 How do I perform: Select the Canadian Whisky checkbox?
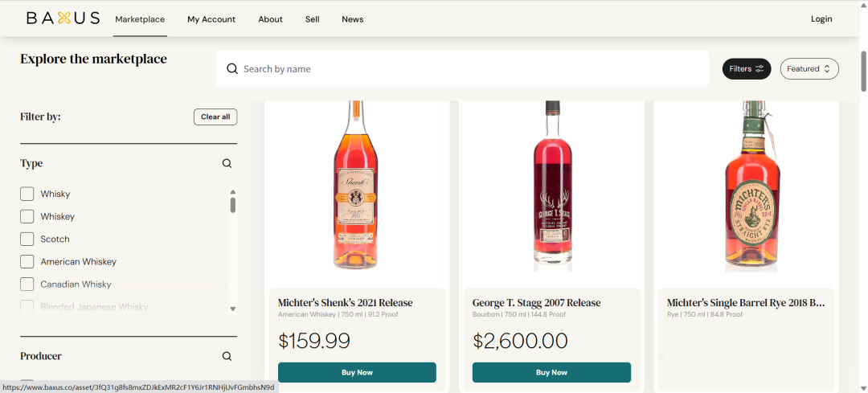pos(27,284)
